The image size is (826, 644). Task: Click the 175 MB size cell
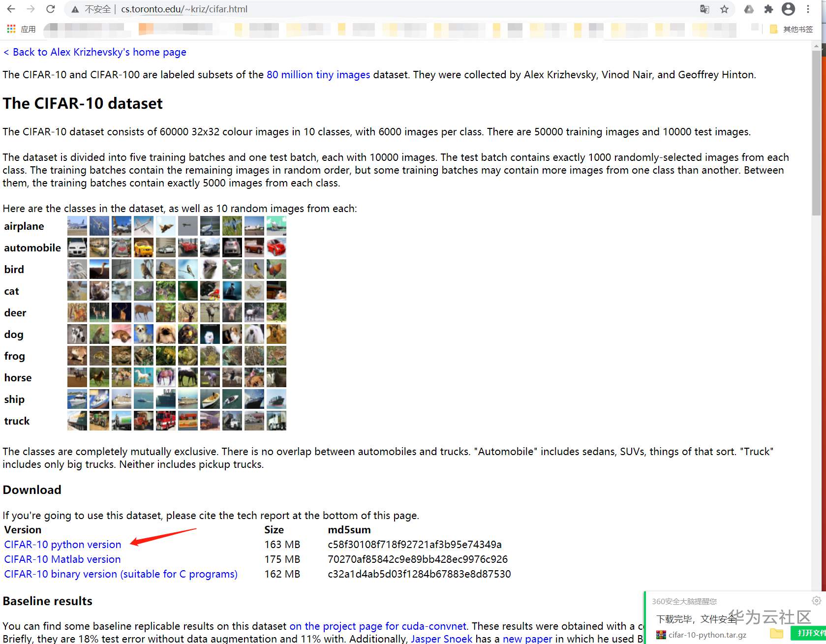(x=282, y=559)
